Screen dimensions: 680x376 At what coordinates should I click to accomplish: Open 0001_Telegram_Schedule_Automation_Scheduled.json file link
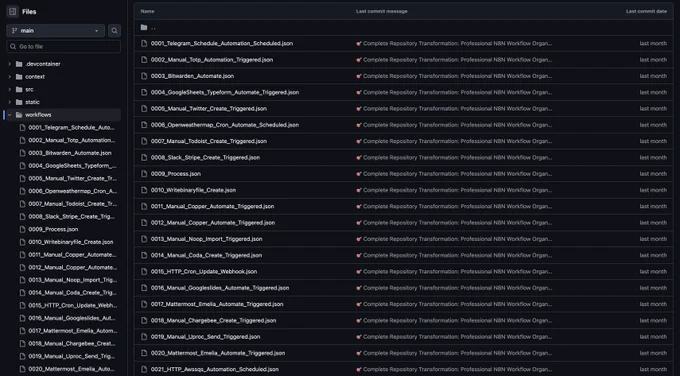click(x=222, y=43)
